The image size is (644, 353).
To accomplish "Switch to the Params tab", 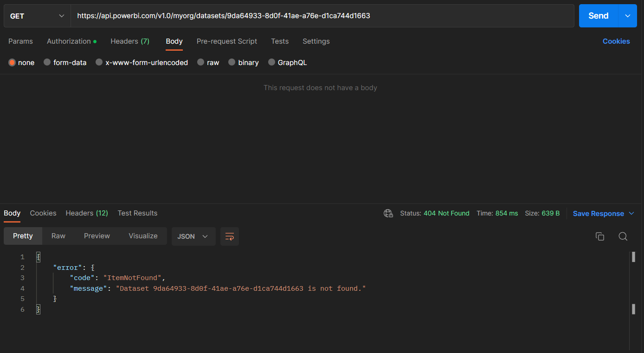I will point(20,41).
